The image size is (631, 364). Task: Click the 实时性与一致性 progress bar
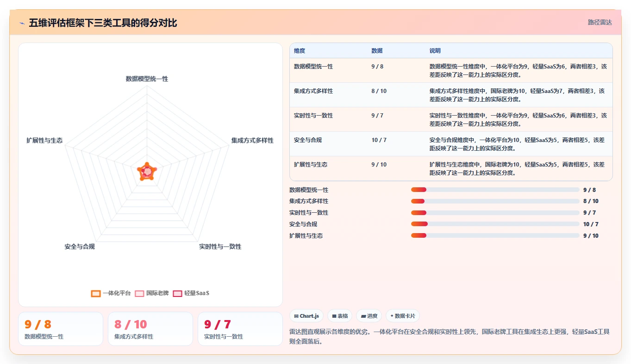pyautogui.click(x=495, y=213)
